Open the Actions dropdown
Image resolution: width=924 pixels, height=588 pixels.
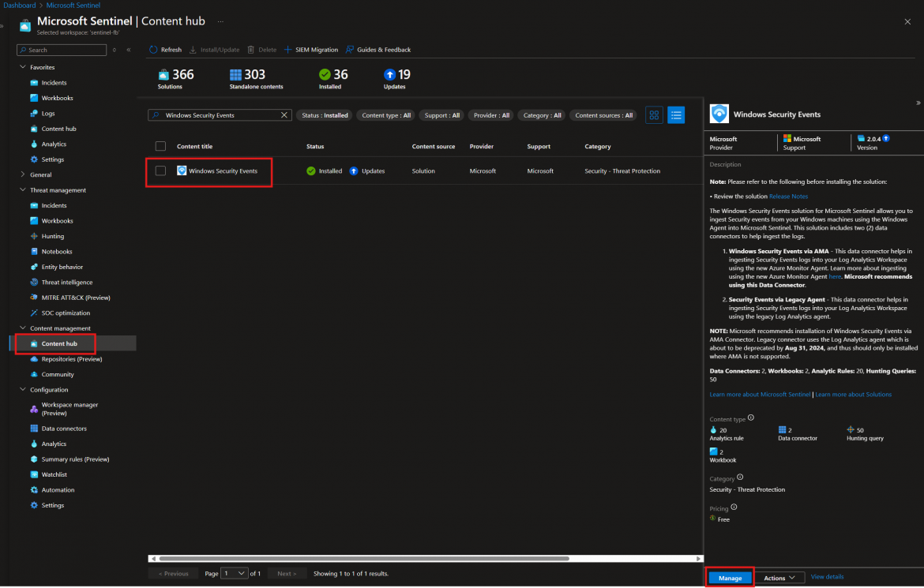(779, 577)
